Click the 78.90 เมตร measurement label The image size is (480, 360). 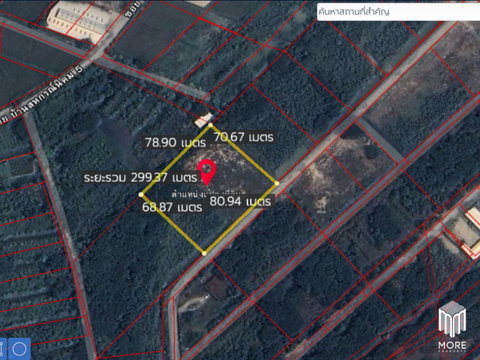[x=176, y=143]
